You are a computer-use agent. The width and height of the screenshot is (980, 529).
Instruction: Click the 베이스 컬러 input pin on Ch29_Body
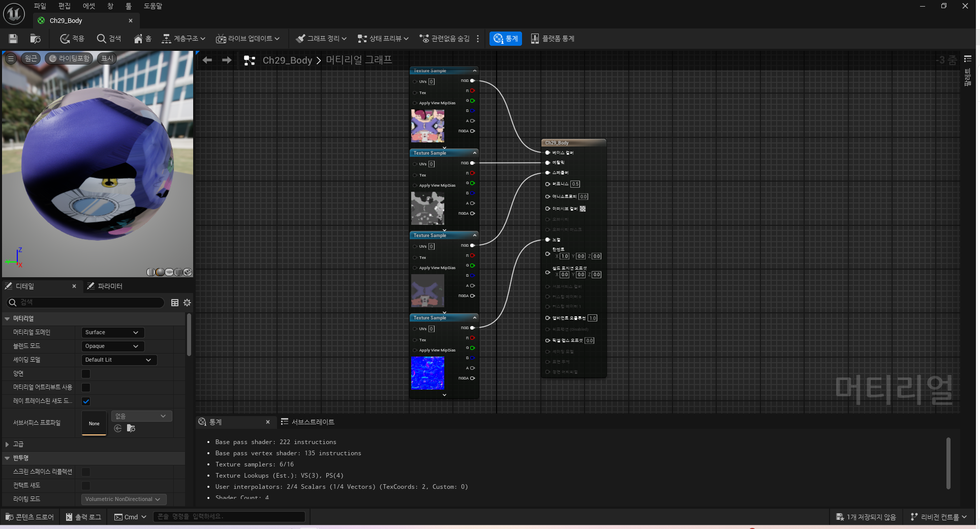547,153
